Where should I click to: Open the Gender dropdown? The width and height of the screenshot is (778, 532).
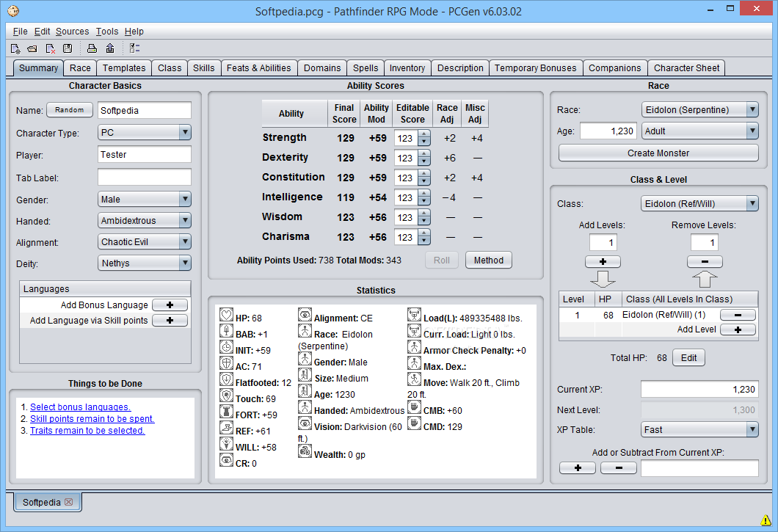(x=145, y=200)
